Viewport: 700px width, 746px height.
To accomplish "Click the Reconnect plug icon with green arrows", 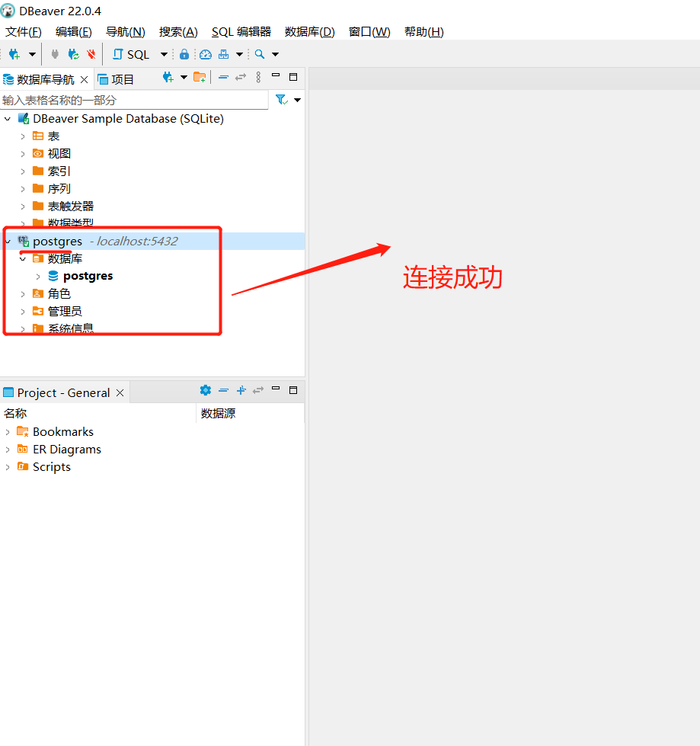I will (73, 54).
